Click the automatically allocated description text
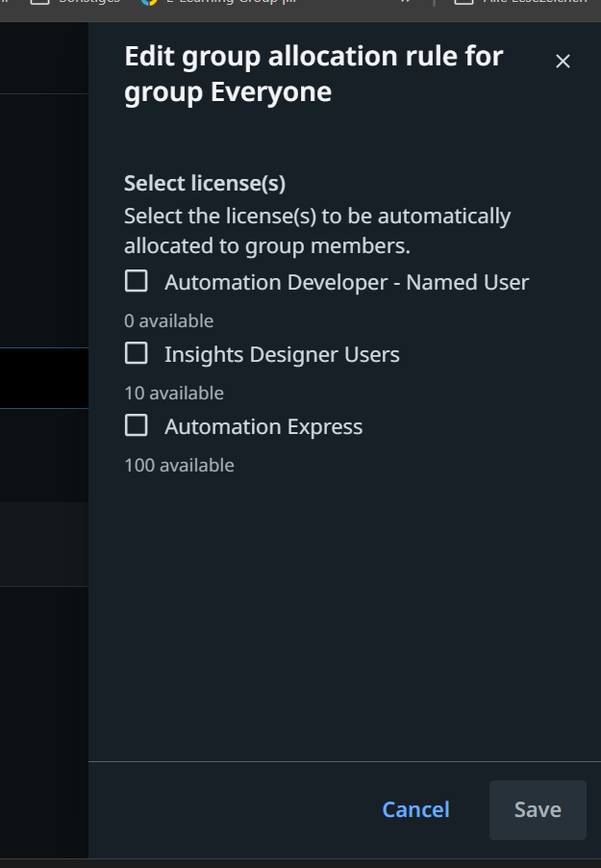This screenshot has height=868, width=601. point(317,230)
